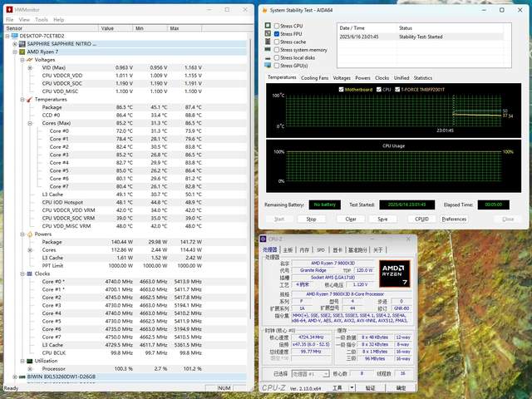Toggle the Motherboard graph checkbox
532x399 pixels.
(x=342, y=89)
